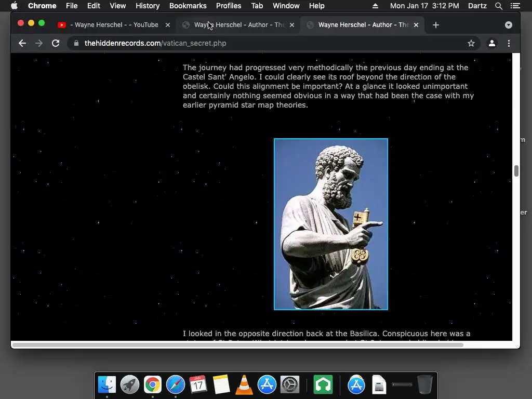Reload the current page
The height and width of the screenshot is (399, 532).
point(56,43)
